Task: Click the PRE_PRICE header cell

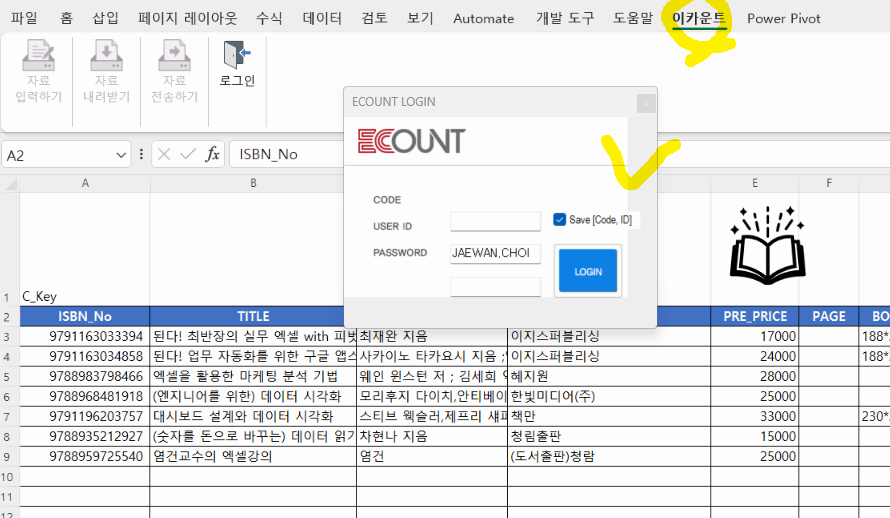Action: 755,316
